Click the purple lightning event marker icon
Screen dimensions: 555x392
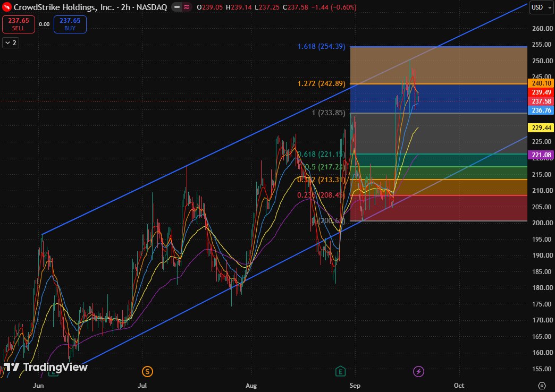[418, 371]
